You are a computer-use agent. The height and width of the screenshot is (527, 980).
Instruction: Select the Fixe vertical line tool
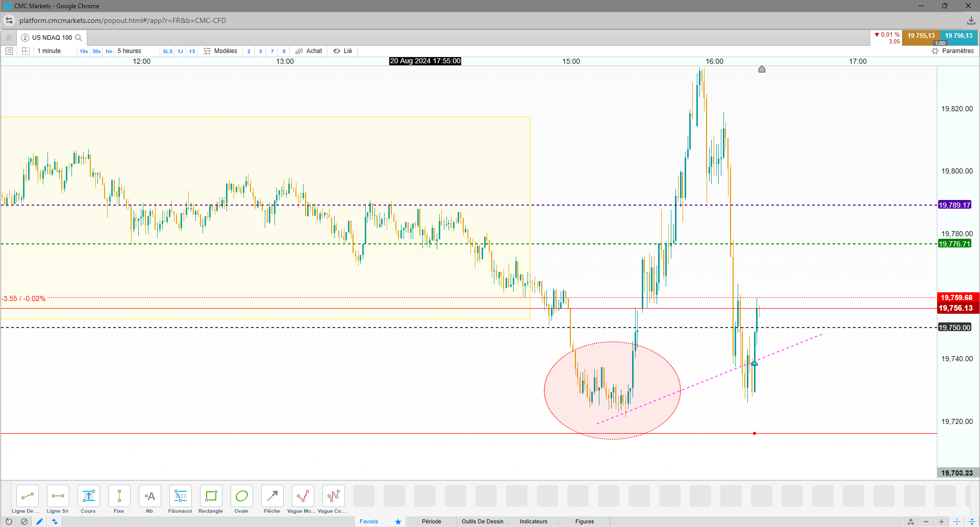119,496
